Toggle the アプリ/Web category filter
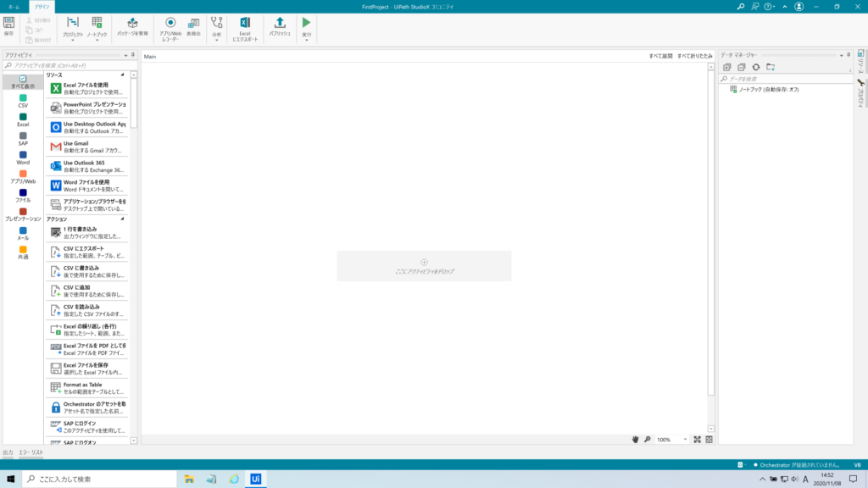The height and width of the screenshot is (488, 868). (23, 177)
